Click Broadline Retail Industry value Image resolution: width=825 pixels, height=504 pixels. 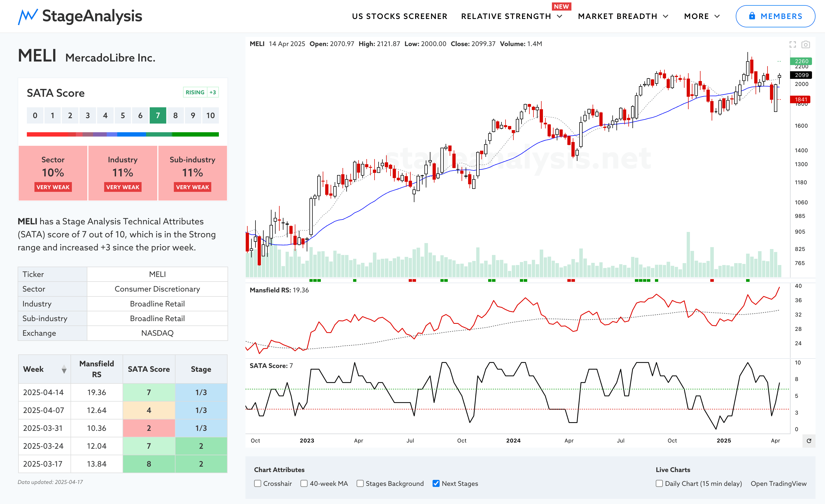point(157,304)
